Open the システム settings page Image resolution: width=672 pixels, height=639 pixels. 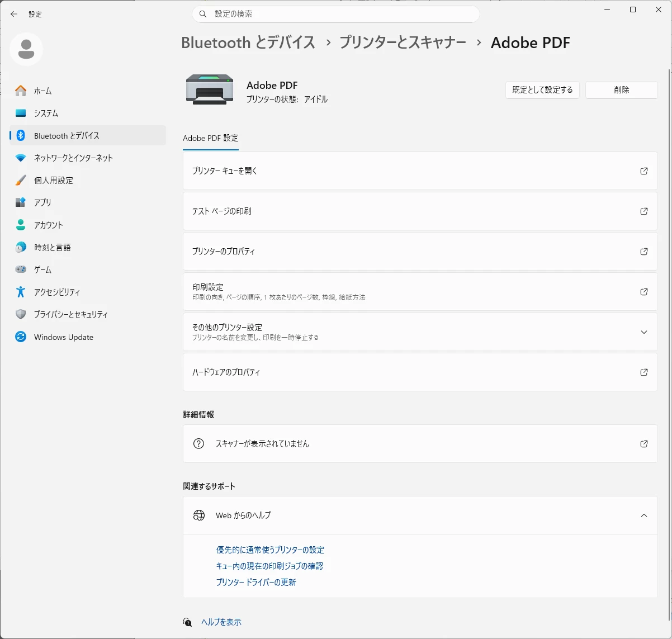[88, 113]
